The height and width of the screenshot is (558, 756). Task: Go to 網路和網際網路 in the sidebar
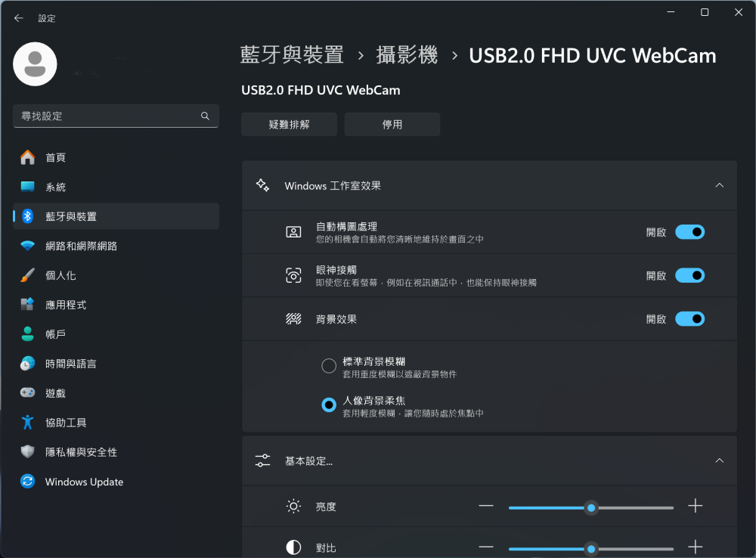click(x=116, y=246)
